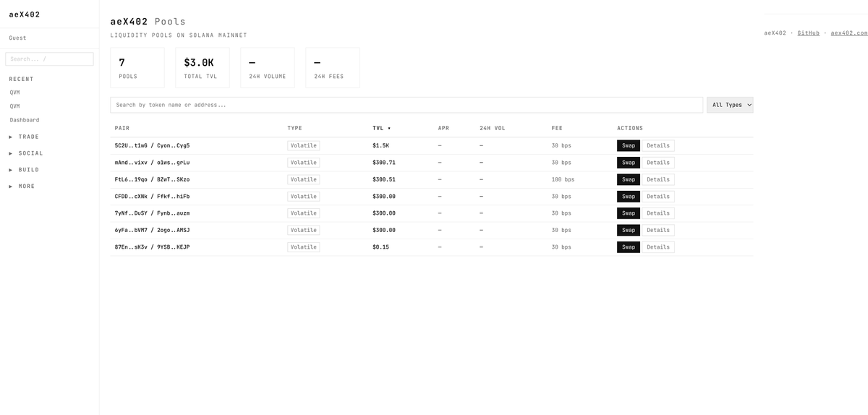Click the Volatile tag on the 5C2U..t1wG row
The image size is (868, 415).
tap(304, 145)
